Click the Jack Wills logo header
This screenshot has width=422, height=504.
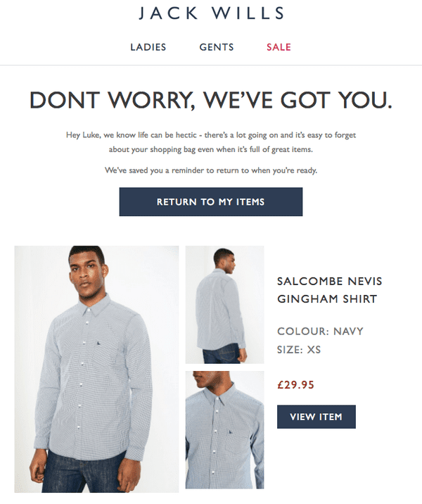coord(212,13)
